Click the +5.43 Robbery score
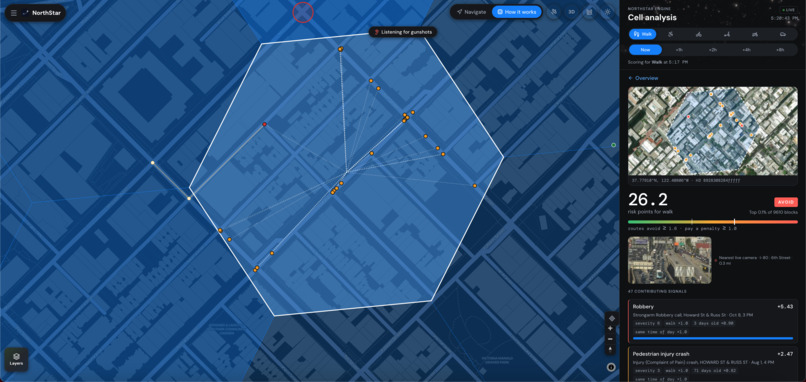806x382 pixels. pos(785,306)
